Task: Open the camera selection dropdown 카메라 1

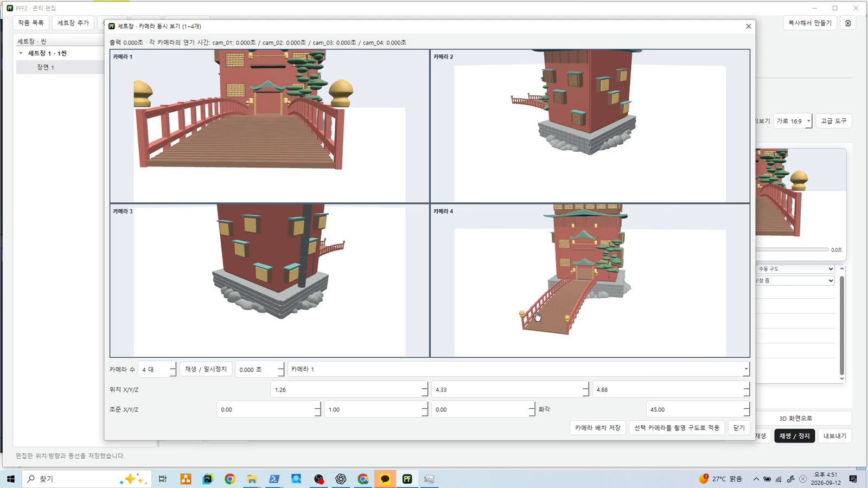Action: pyautogui.click(x=518, y=369)
